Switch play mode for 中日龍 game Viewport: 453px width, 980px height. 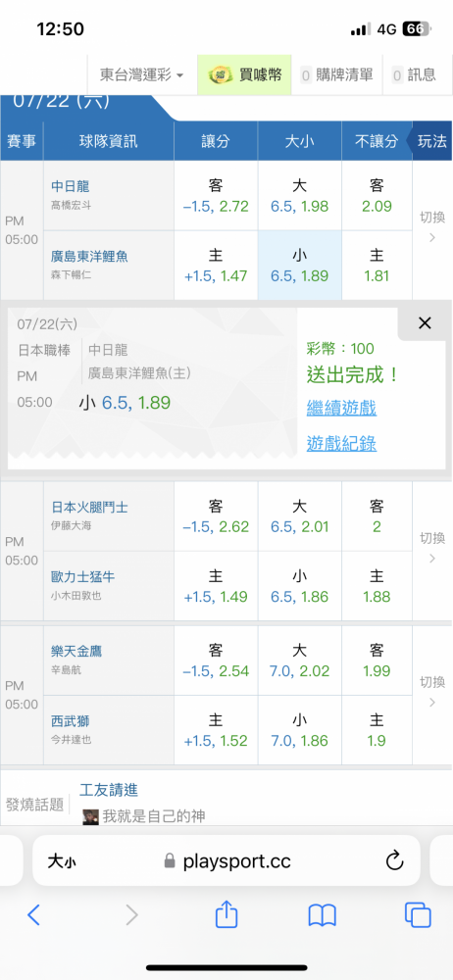(432, 226)
